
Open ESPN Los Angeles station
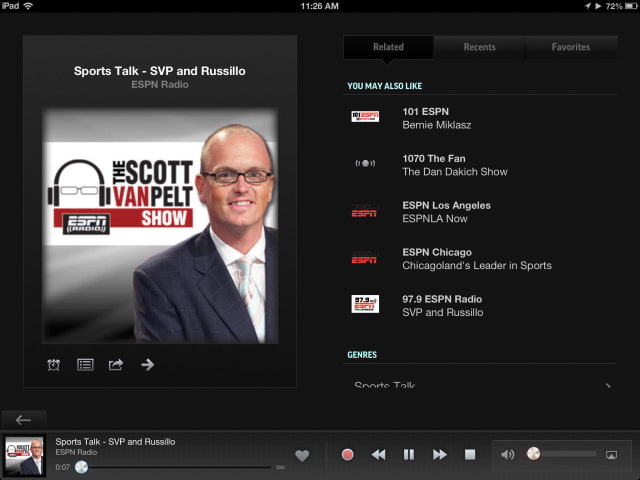pos(480,212)
